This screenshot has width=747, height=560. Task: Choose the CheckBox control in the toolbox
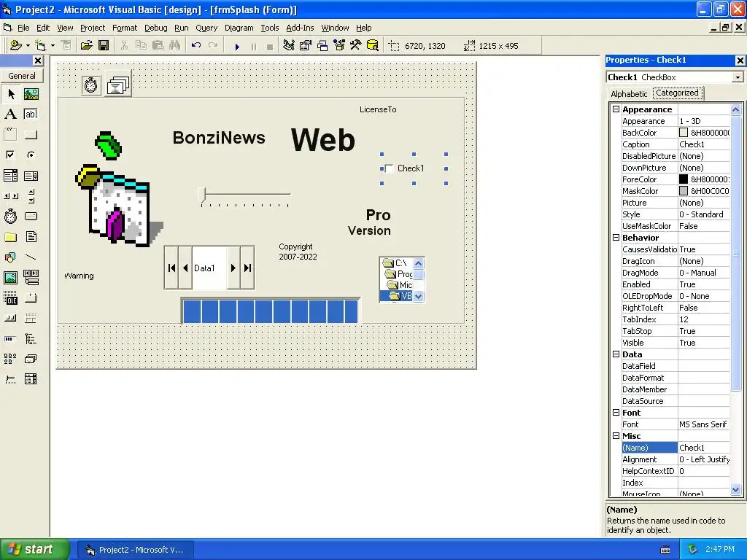tap(10, 155)
